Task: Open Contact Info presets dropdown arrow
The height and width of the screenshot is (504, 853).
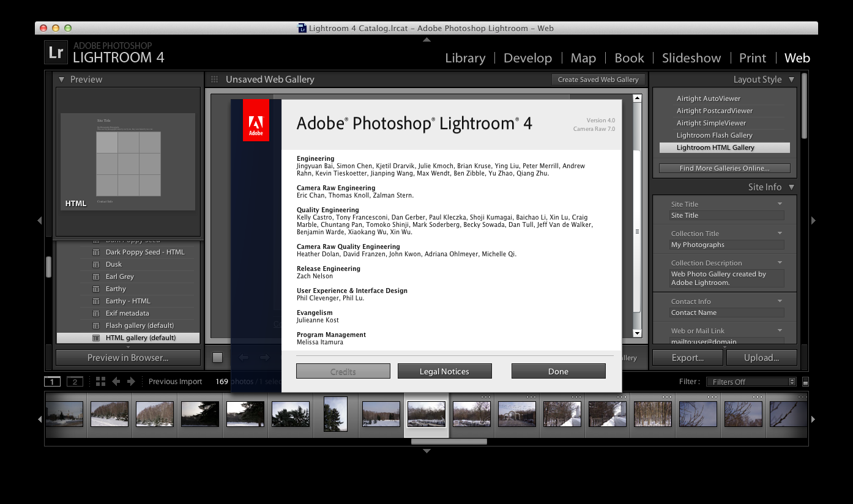Action: (x=780, y=301)
